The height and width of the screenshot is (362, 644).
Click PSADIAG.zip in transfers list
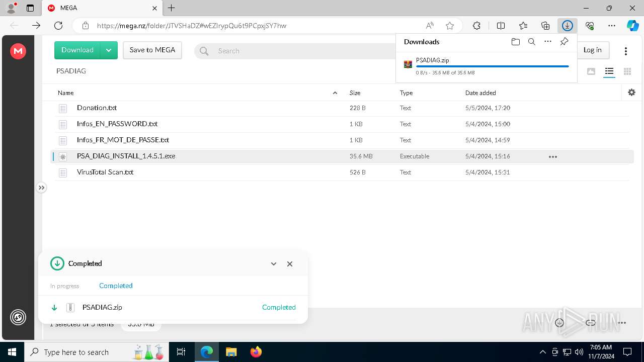click(x=102, y=307)
